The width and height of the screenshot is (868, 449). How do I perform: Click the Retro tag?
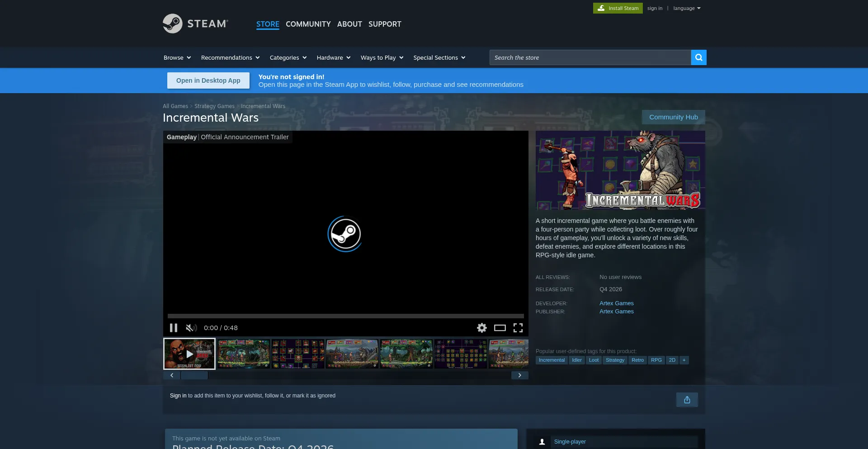(x=637, y=360)
